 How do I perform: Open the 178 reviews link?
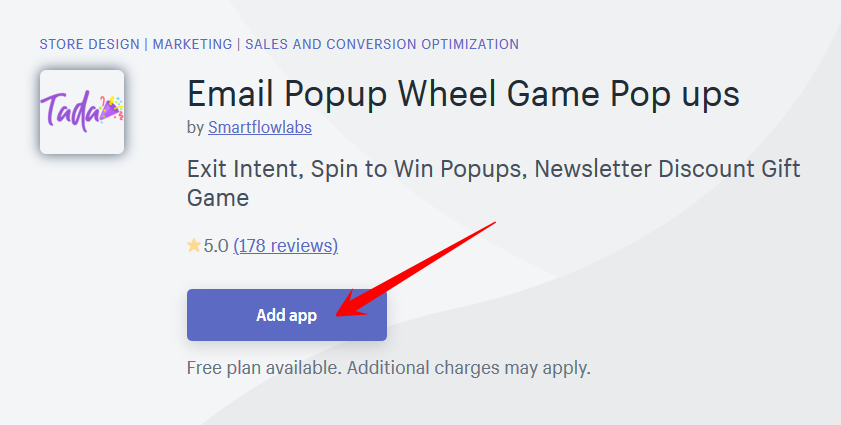(285, 246)
